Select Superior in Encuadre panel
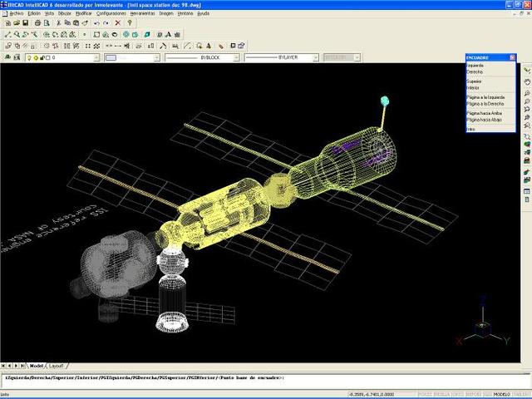Image resolution: width=532 pixels, height=399 pixels. 474,81
